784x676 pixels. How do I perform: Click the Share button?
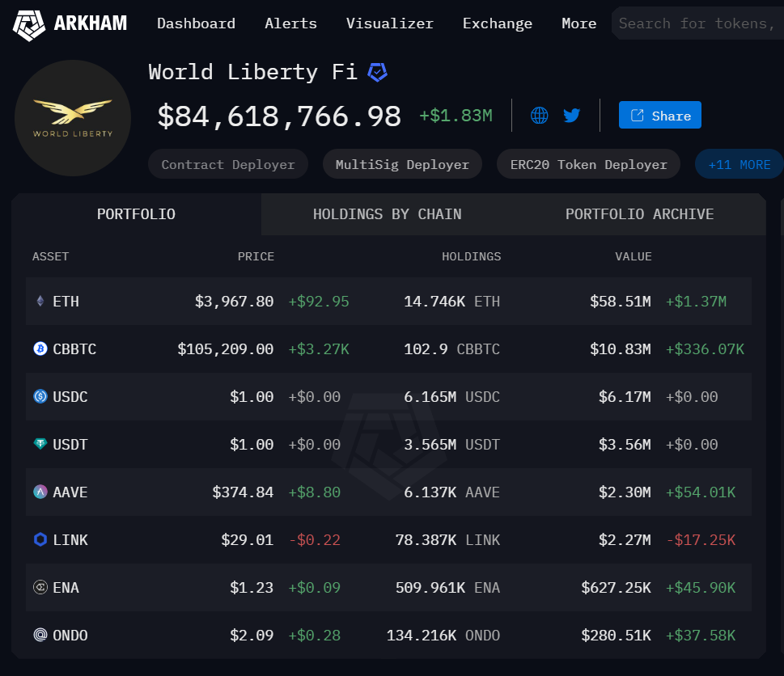[x=660, y=116]
